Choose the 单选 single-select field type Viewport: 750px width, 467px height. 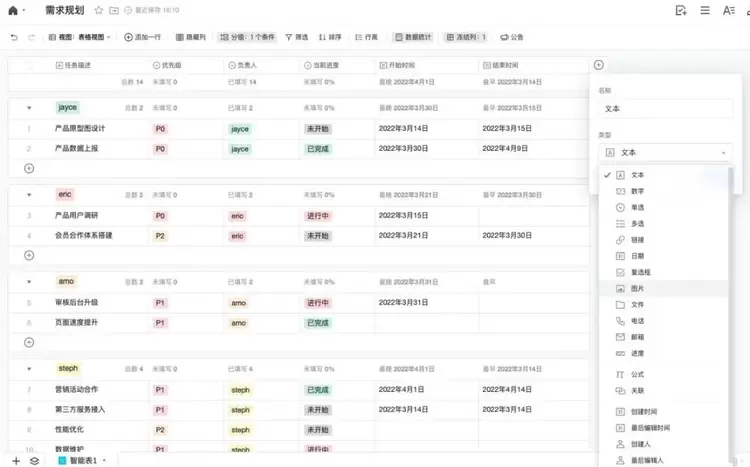pyautogui.click(x=664, y=208)
